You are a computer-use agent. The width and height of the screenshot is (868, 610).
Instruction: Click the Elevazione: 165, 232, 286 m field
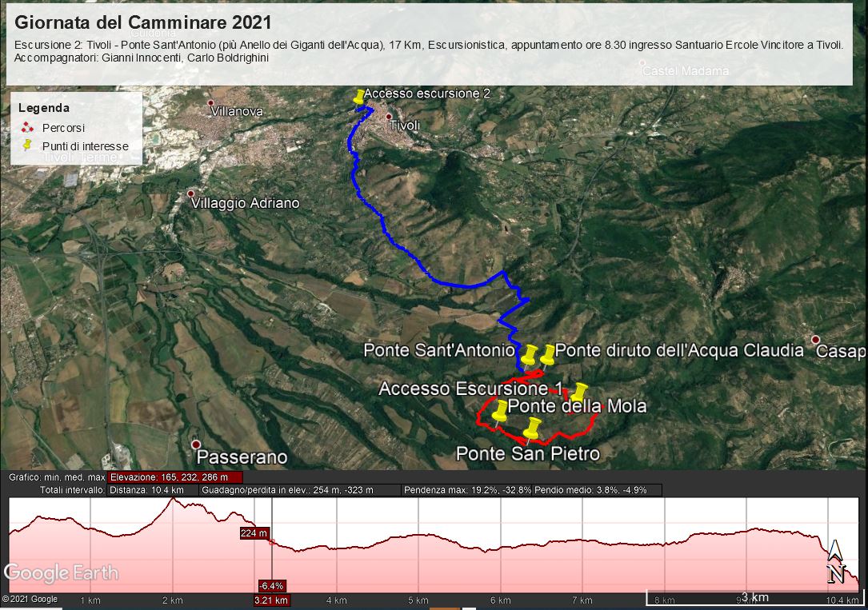[175, 477]
